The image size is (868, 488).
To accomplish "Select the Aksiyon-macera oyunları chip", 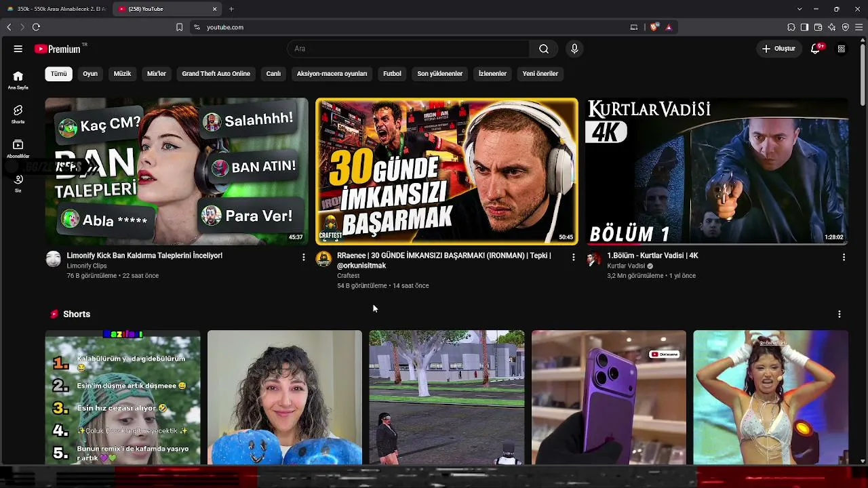I will click(332, 74).
